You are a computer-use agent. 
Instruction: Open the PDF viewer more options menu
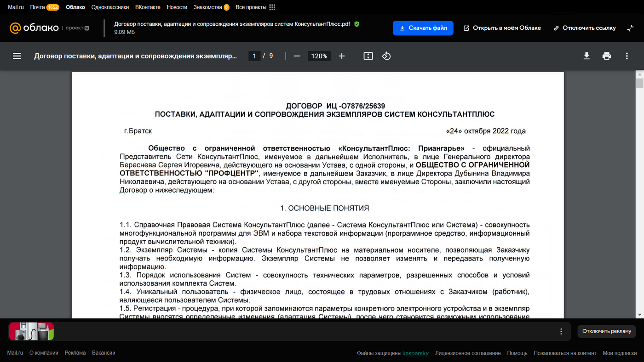pyautogui.click(x=627, y=56)
